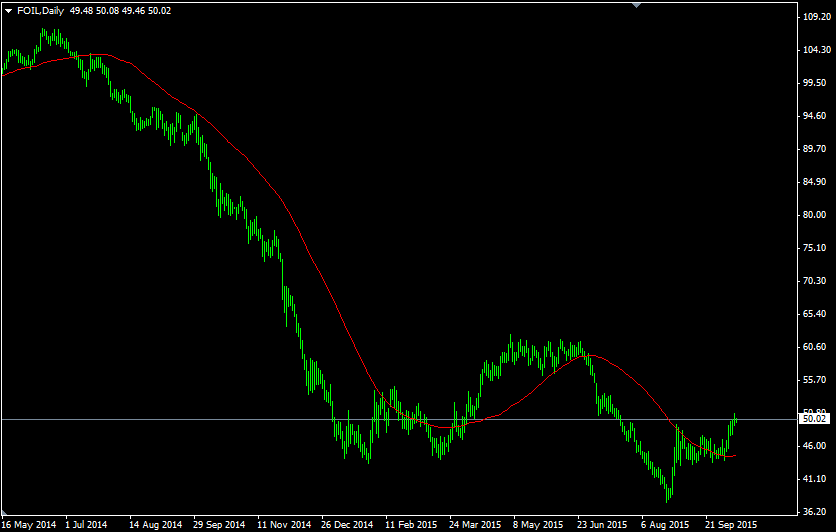
Task: Click the 16 May 2014 date label
Action: pyautogui.click(x=29, y=525)
